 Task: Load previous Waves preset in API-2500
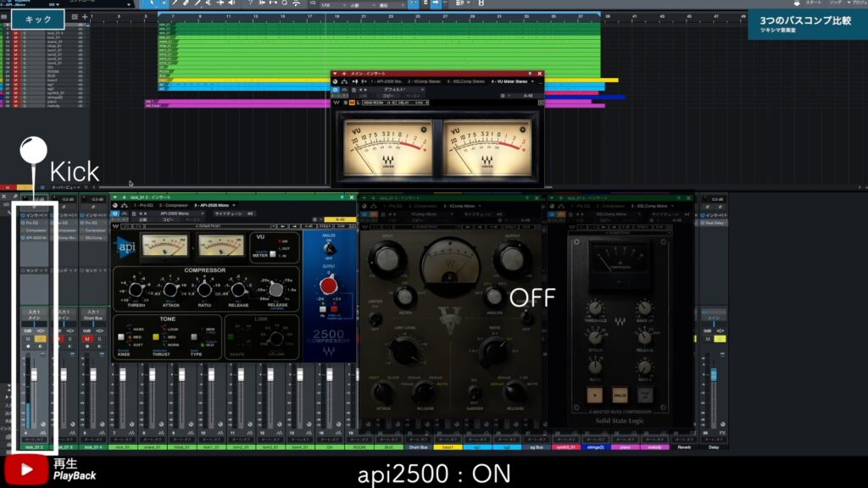(283, 226)
